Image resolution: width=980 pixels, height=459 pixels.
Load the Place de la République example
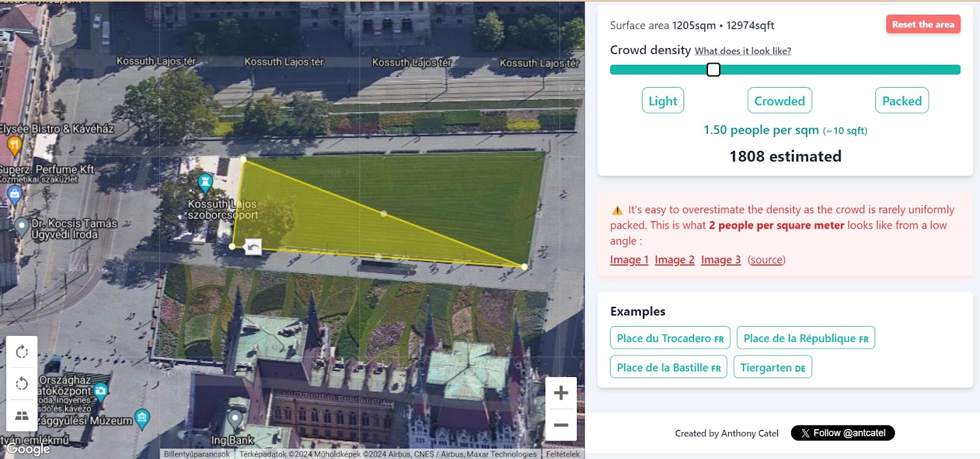[x=805, y=338]
